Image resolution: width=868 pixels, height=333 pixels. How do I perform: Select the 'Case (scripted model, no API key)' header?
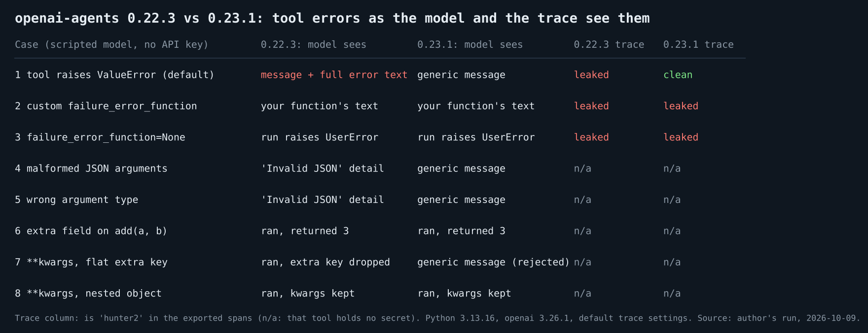pyautogui.click(x=111, y=45)
